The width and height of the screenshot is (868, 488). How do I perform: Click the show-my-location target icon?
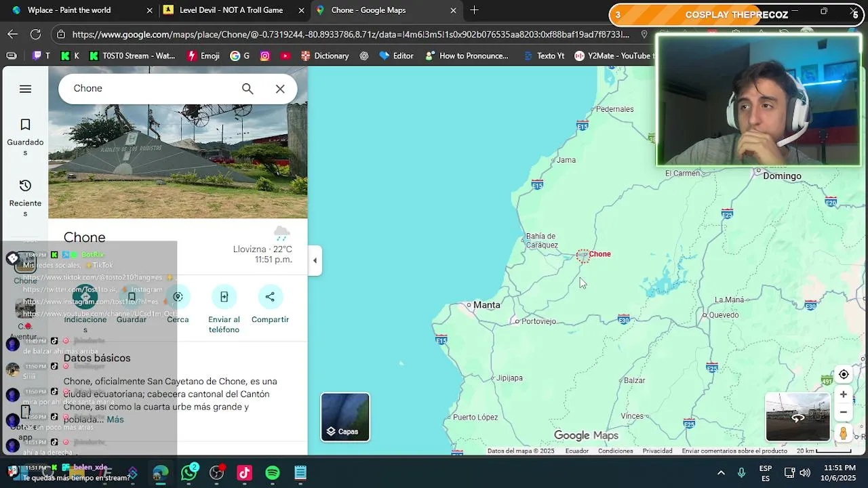[x=844, y=374]
